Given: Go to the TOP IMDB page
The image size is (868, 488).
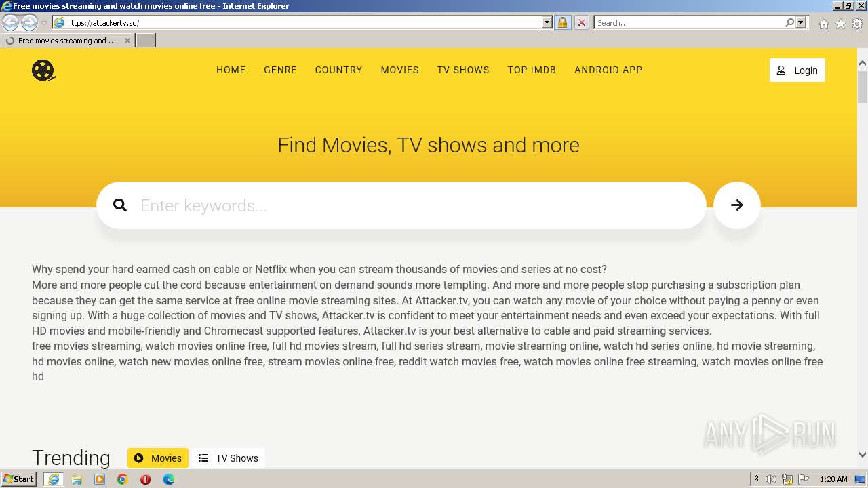Looking at the screenshot, I should (x=532, y=70).
